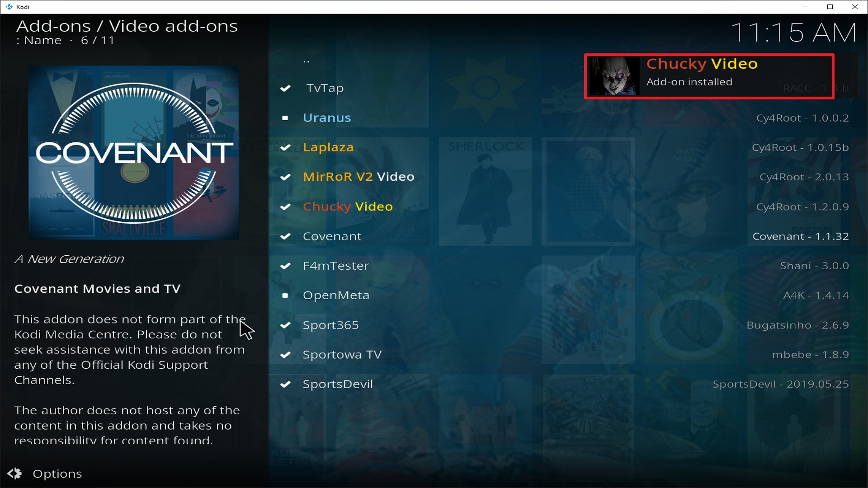Click the checkmark beside MirRoR V2 Video
The image size is (868, 488).
tap(285, 177)
